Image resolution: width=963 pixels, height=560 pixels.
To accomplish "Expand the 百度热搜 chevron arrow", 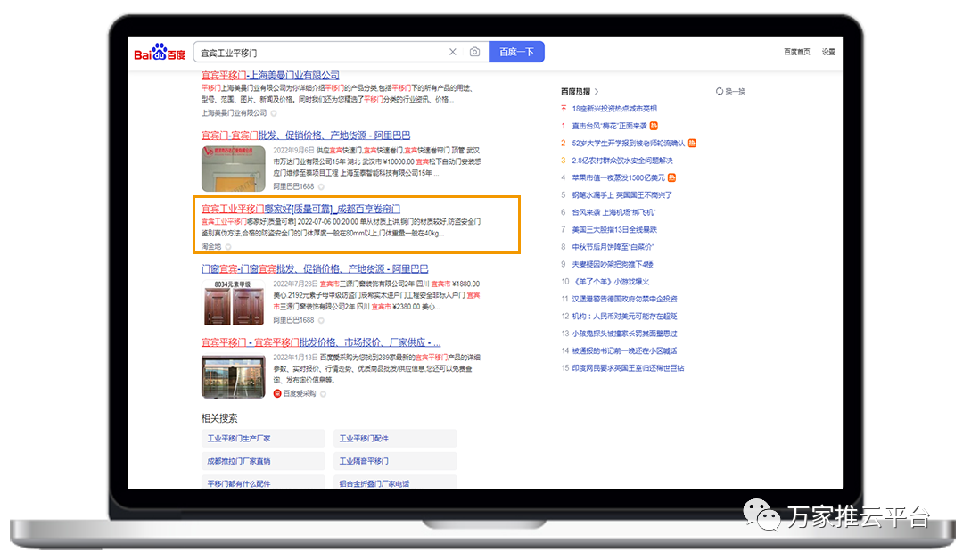I will coord(597,91).
